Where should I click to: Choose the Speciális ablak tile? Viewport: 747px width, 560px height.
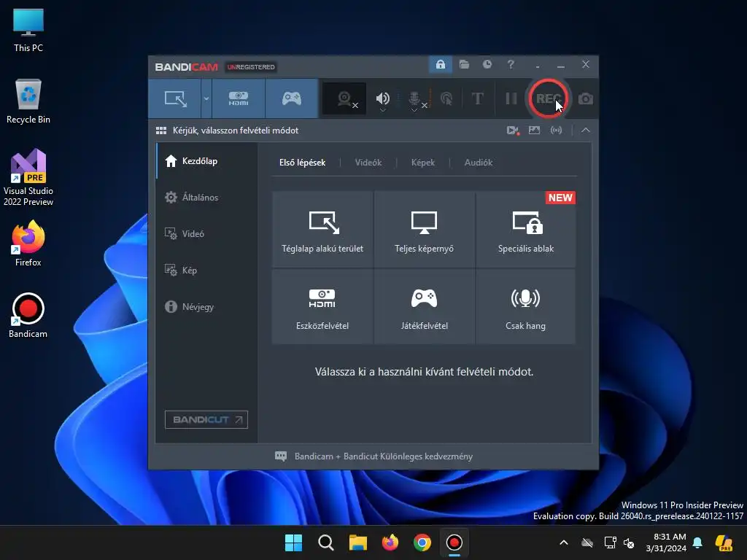[525, 229]
